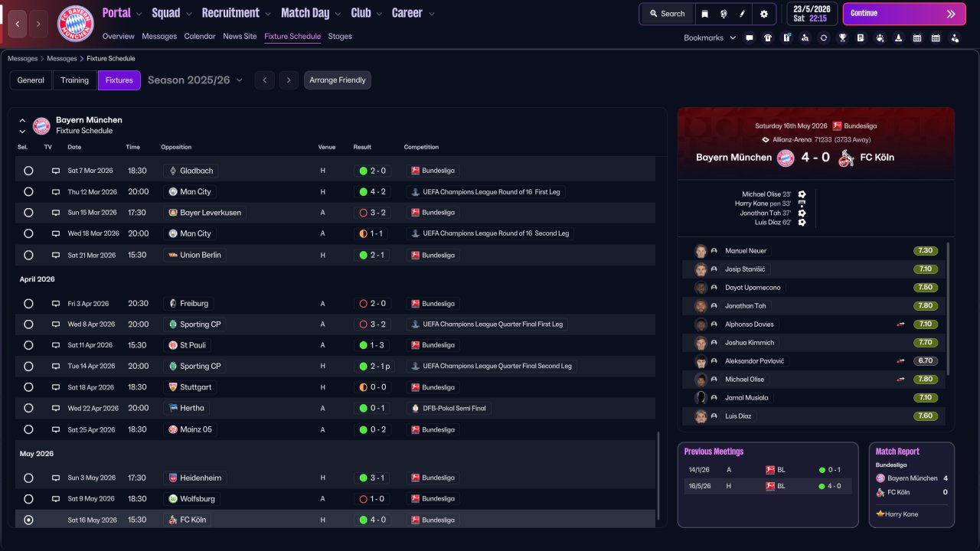Screen dimensions: 980x551
Task: Click Arrange Friendly button
Action: 338,80
